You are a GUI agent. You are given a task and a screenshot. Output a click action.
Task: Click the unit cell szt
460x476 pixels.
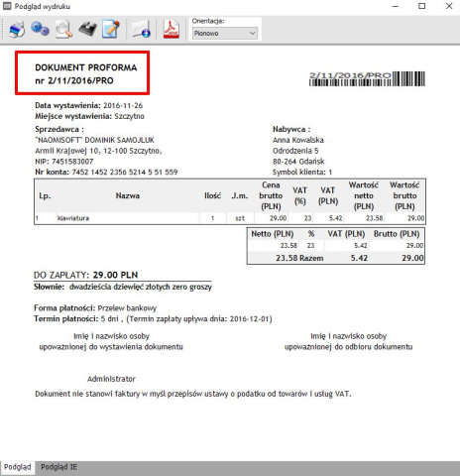coord(240,218)
